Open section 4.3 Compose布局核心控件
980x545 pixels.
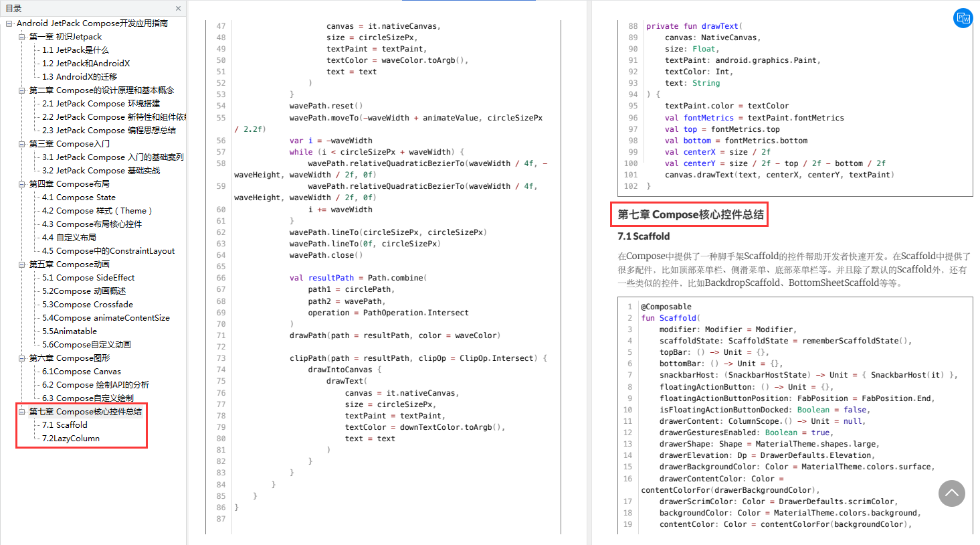[x=92, y=224]
